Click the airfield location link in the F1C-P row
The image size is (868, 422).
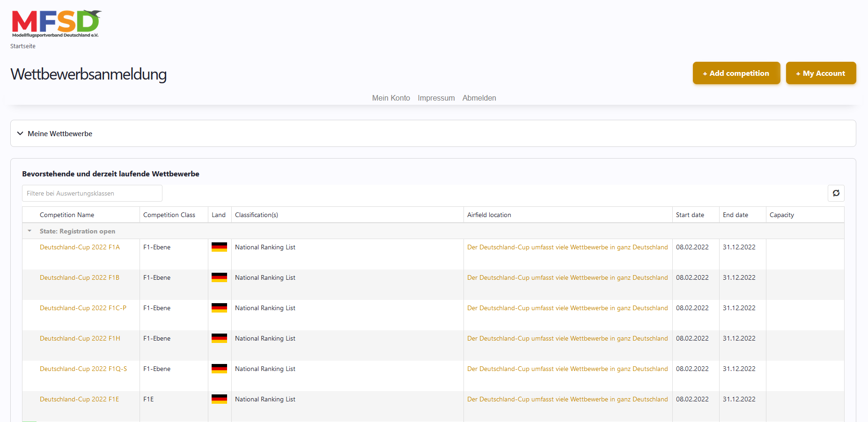point(567,308)
